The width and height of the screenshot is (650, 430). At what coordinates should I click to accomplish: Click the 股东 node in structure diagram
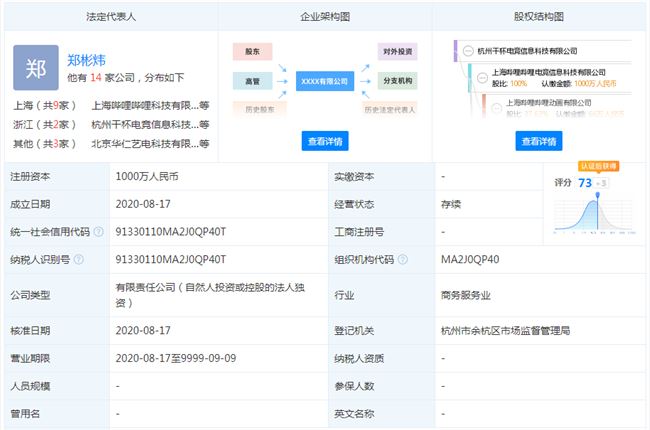pyautogui.click(x=252, y=51)
